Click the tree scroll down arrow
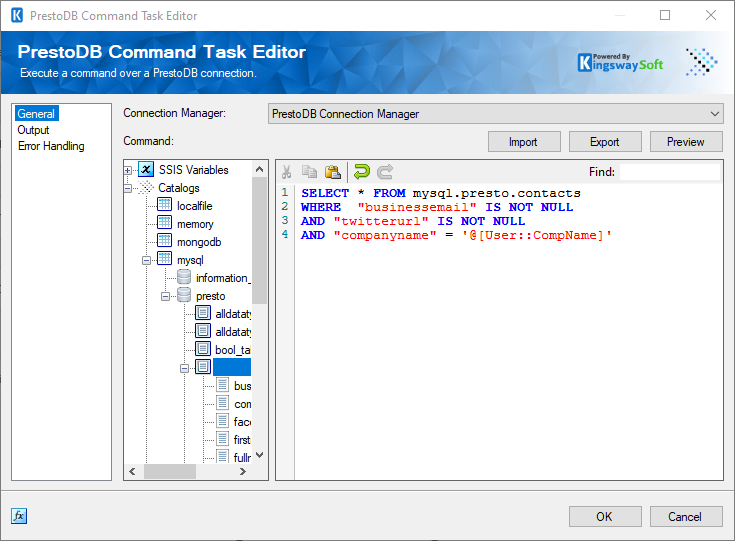The width and height of the screenshot is (735, 541). coord(259,455)
